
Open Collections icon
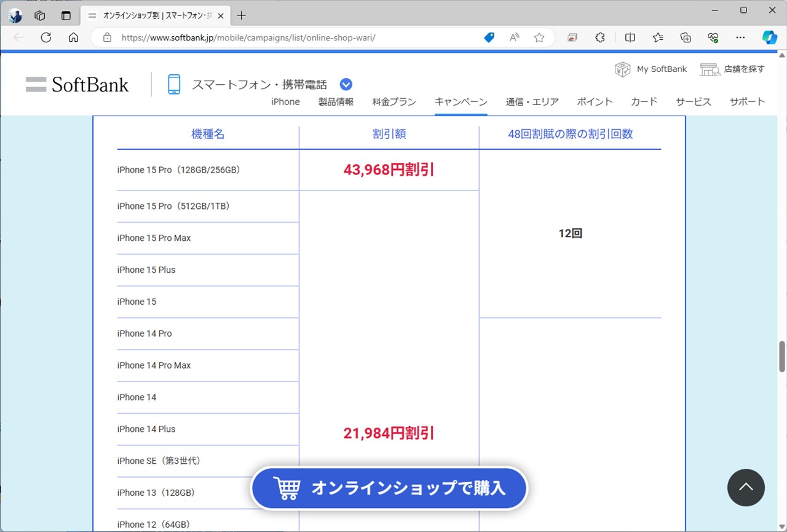[686, 37]
